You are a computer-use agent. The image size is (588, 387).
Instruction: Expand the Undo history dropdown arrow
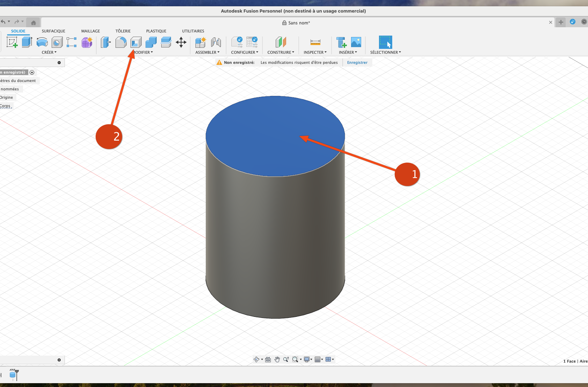tap(9, 22)
